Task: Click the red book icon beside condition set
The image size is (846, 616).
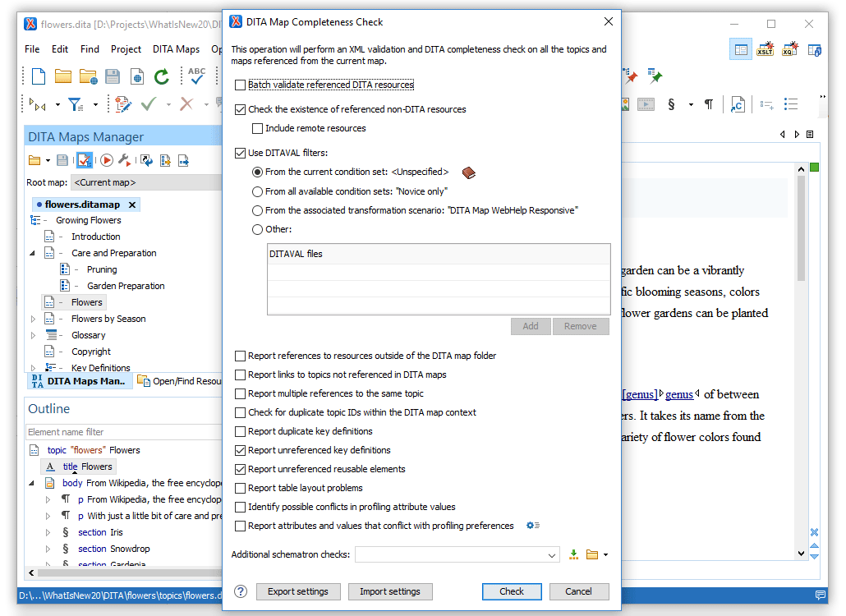Action: (468, 172)
